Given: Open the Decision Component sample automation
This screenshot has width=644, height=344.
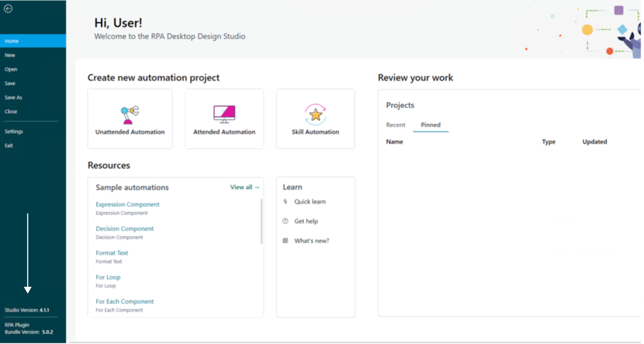Looking at the screenshot, I should pos(125,229).
